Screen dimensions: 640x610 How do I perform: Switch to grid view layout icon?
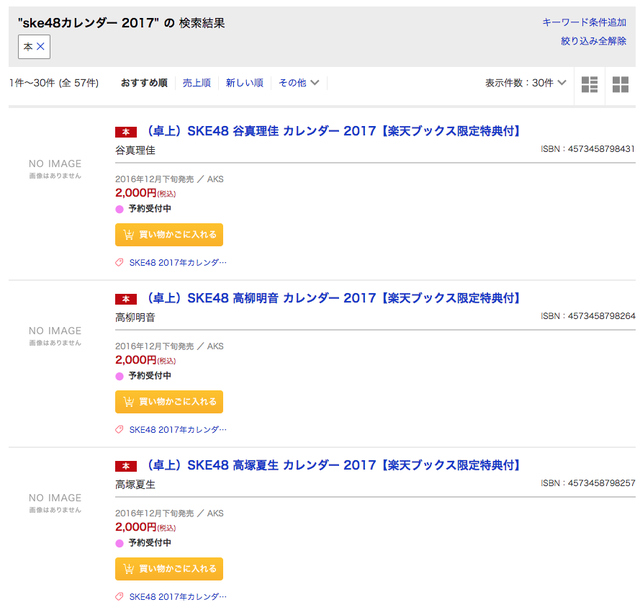pyautogui.click(x=620, y=85)
